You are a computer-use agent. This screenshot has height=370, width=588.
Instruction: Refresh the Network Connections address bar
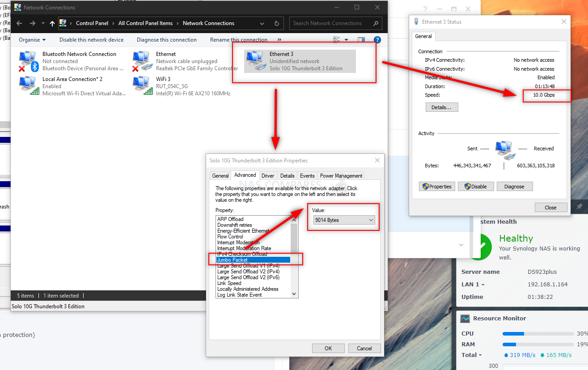277,23
